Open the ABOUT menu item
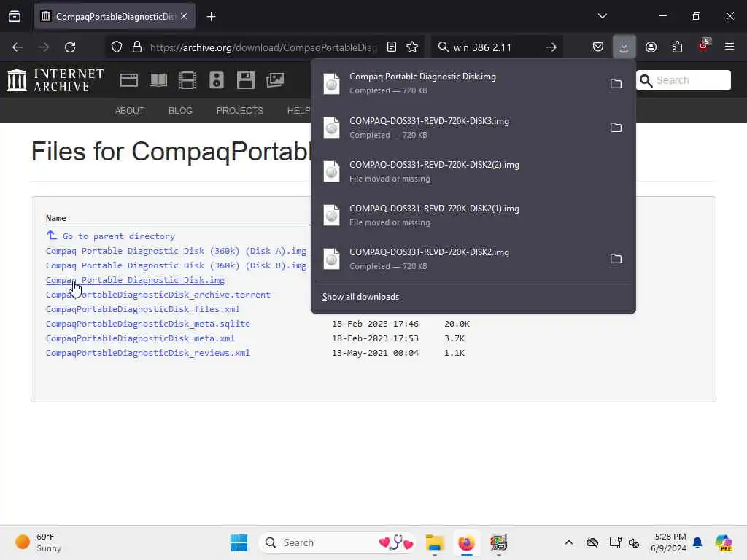 pyautogui.click(x=130, y=111)
